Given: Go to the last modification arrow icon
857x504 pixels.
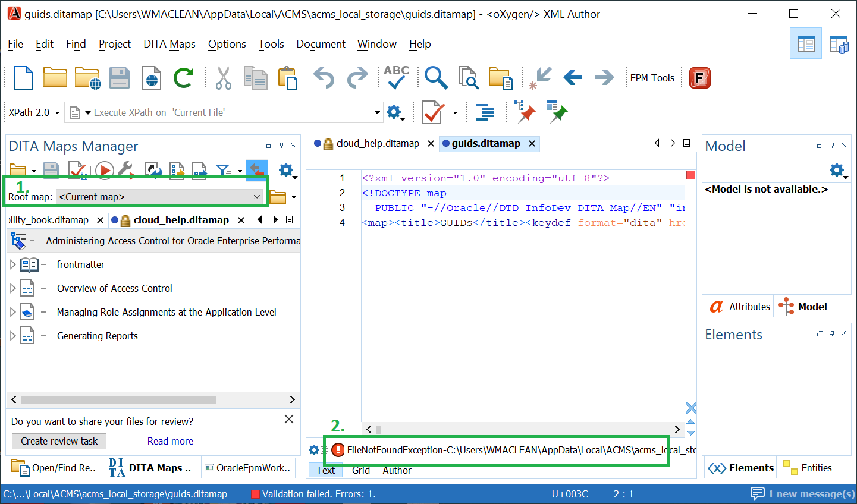Looking at the screenshot, I should tap(541, 78).
